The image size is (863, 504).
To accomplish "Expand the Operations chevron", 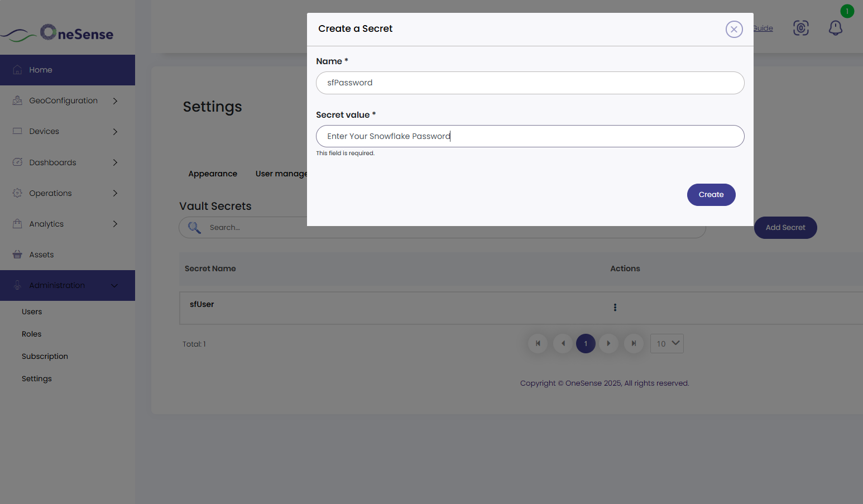I will click(115, 193).
